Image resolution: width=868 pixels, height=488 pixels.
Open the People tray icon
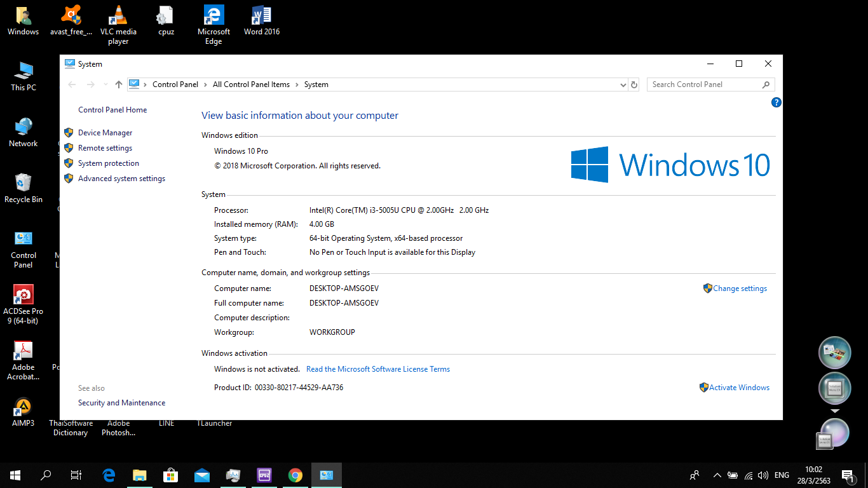click(695, 475)
